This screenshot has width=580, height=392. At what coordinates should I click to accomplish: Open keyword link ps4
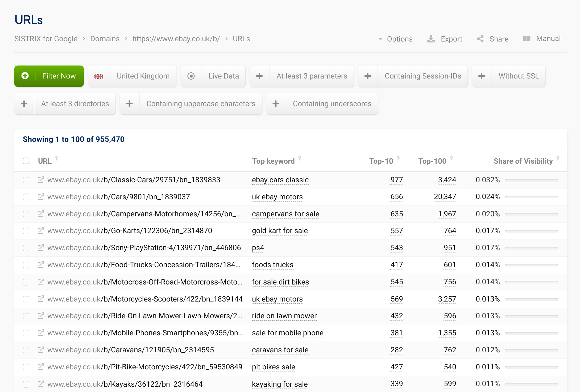click(x=258, y=248)
